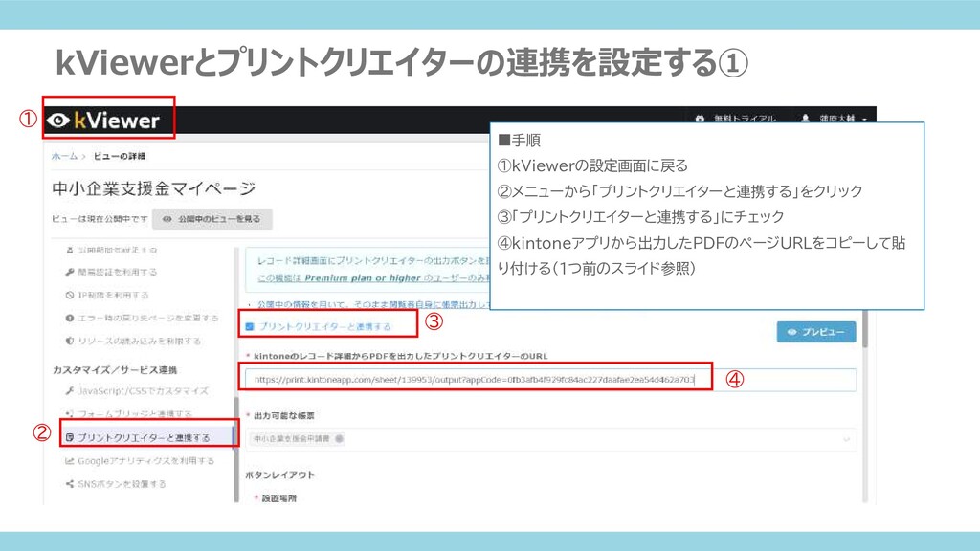Click the プレビュー button
The height and width of the screenshot is (551, 980).
[x=816, y=332]
